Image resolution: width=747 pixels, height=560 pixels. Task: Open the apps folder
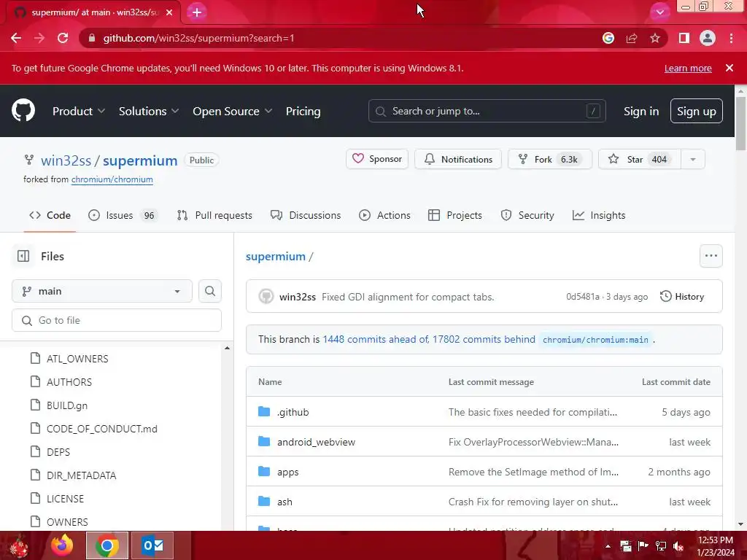pos(287,472)
